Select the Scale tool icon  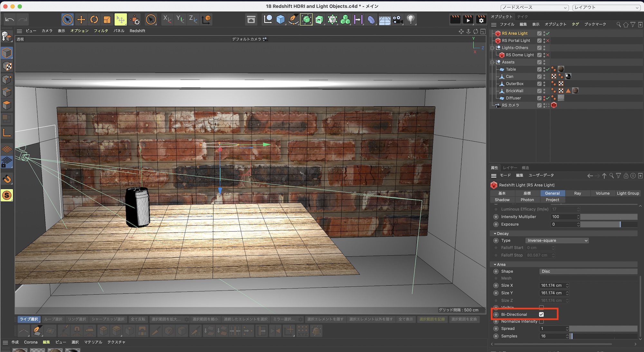tap(107, 20)
